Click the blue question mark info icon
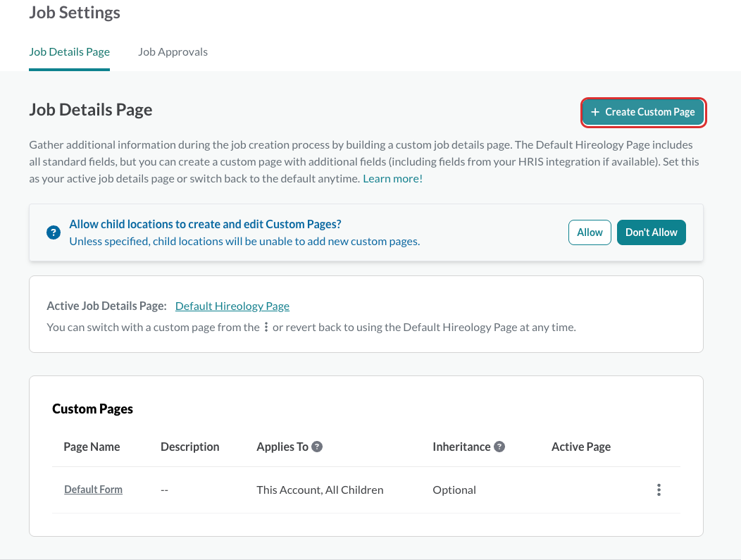Screen dimensions: 741x560 [x=54, y=232]
